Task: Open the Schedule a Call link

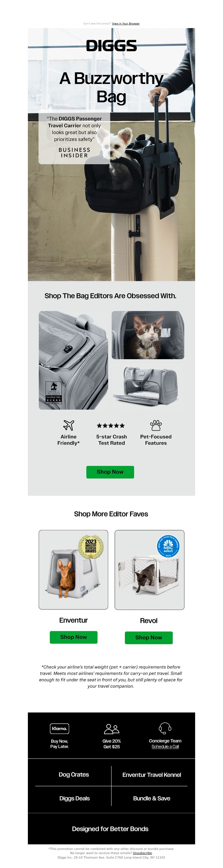Action: 165,746
